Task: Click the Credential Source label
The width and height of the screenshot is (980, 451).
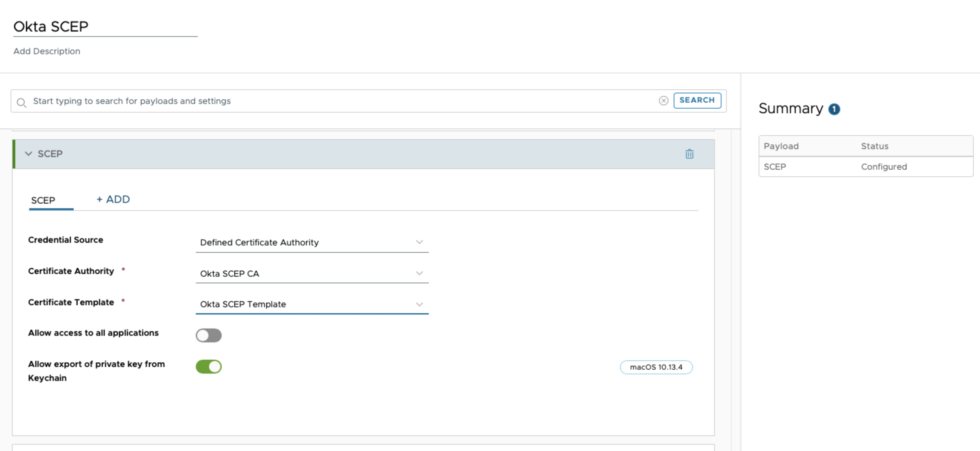Action: click(65, 240)
